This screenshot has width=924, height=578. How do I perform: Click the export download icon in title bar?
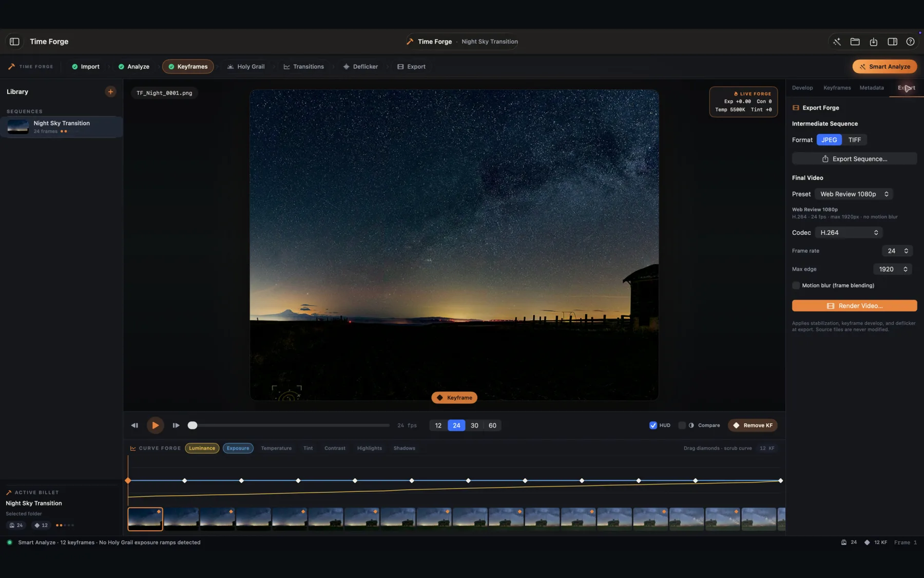click(x=874, y=42)
